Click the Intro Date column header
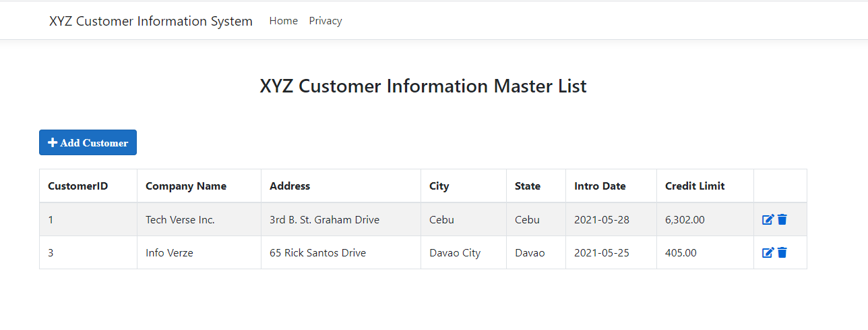 click(x=600, y=186)
